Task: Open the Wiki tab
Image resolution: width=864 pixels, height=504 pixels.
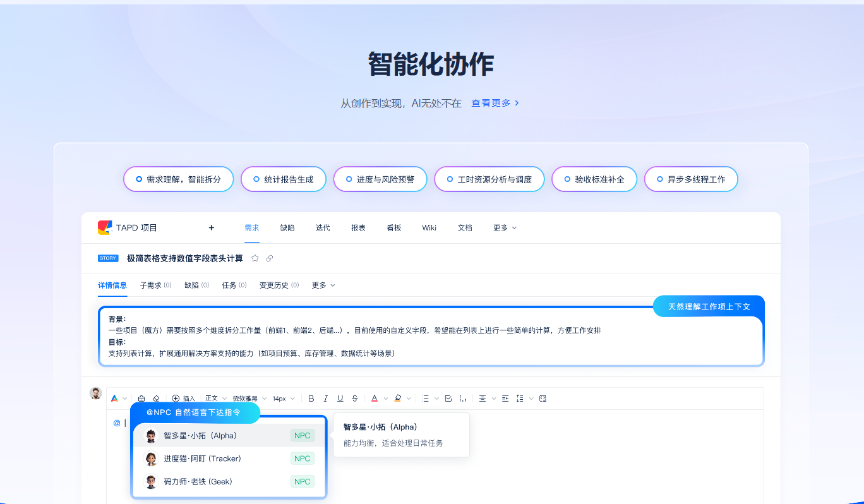Action: 429,228
